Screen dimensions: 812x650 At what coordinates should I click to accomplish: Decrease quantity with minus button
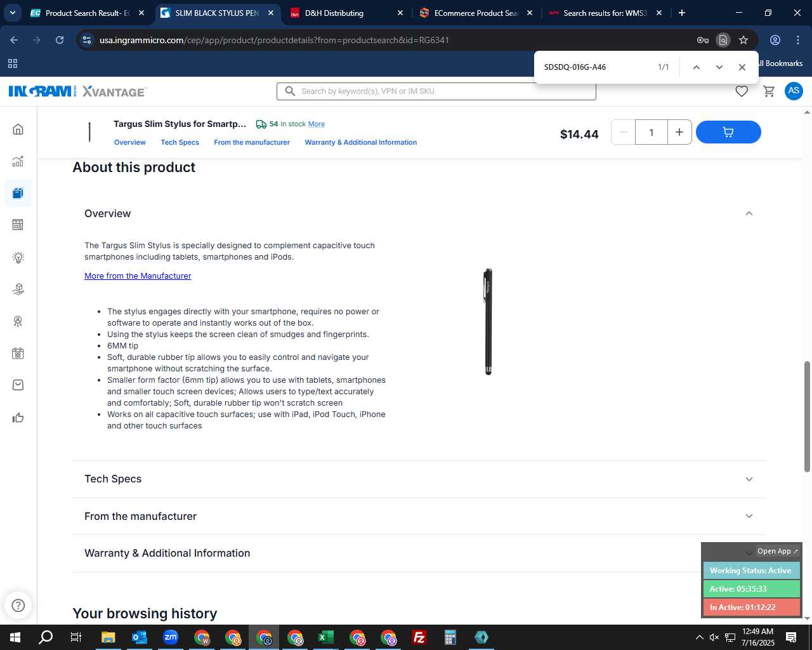(624, 132)
